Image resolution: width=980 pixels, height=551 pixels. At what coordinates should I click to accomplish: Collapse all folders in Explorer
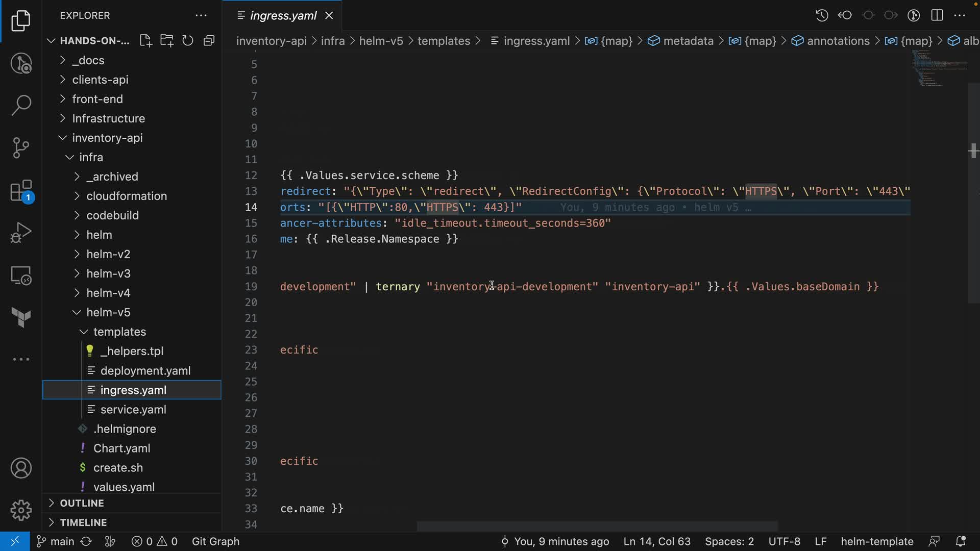click(x=209, y=41)
